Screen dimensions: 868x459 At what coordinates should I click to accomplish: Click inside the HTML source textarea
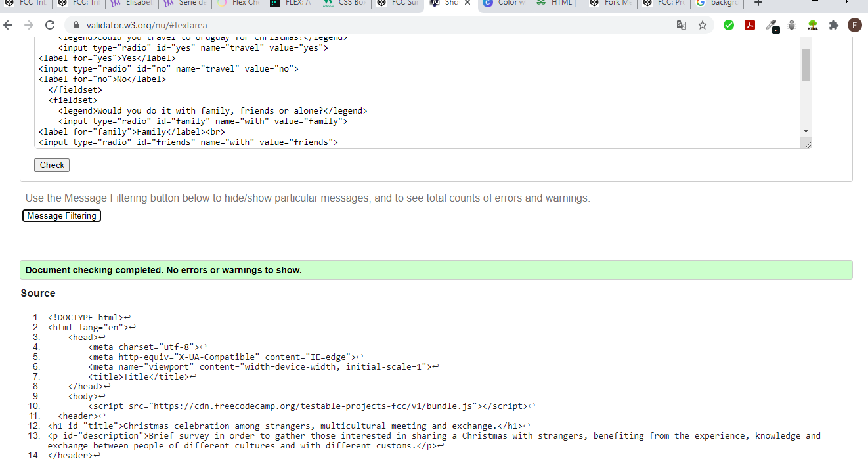418,92
